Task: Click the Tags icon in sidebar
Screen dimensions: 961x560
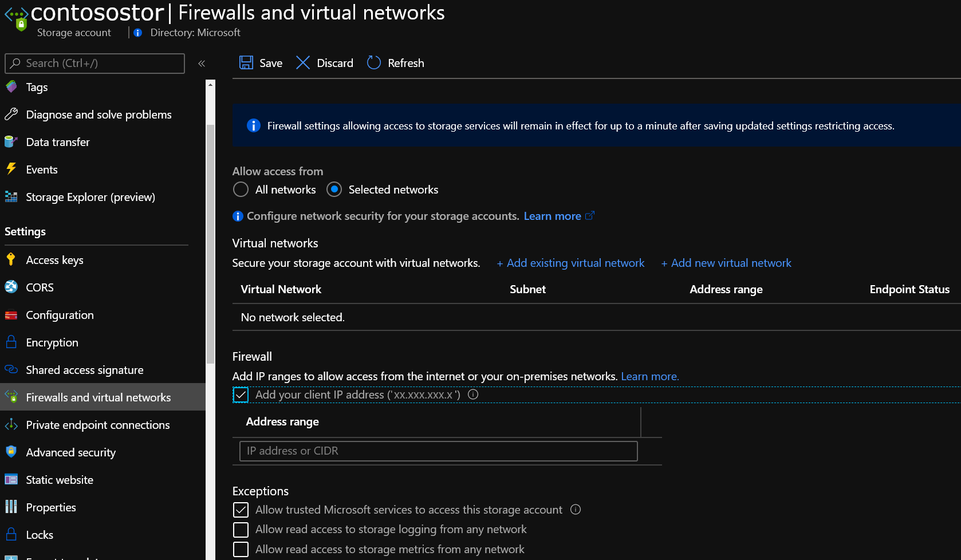Action: pos(11,87)
